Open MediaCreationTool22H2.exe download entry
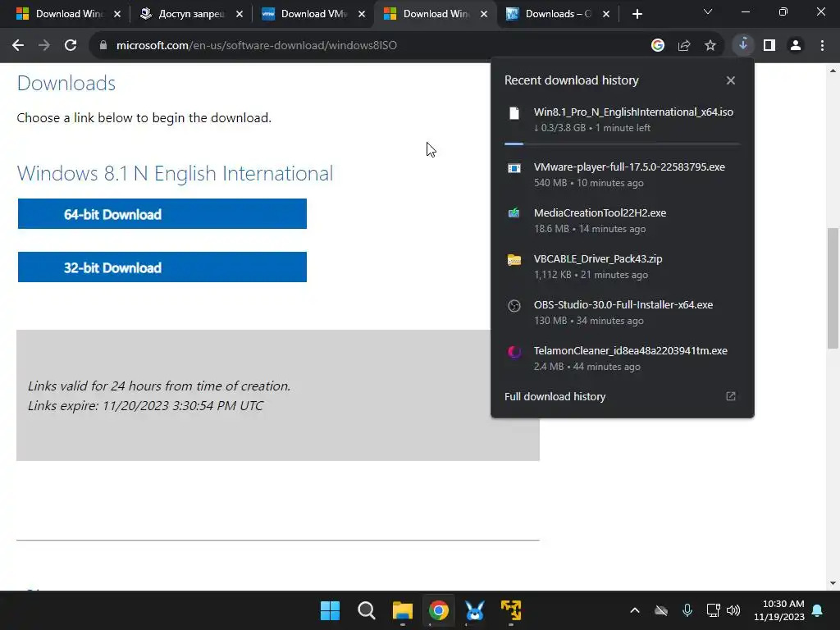The image size is (840, 630). [x=623, y=221]
